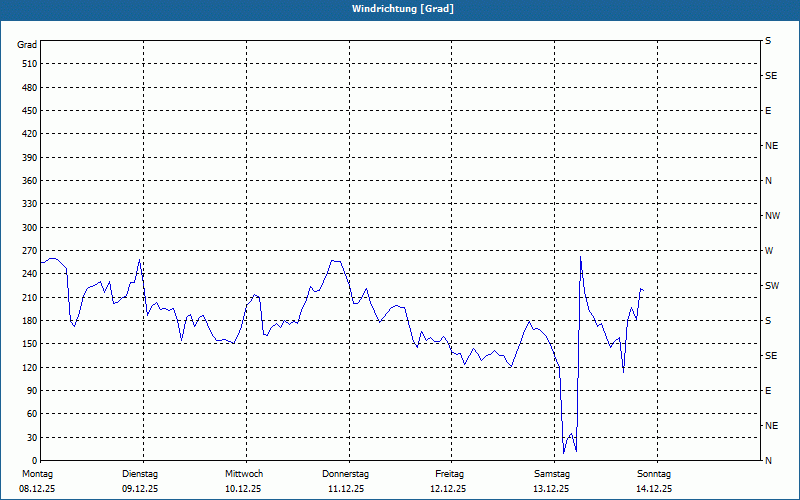Click the Samstag day label

tap(552, 473)
